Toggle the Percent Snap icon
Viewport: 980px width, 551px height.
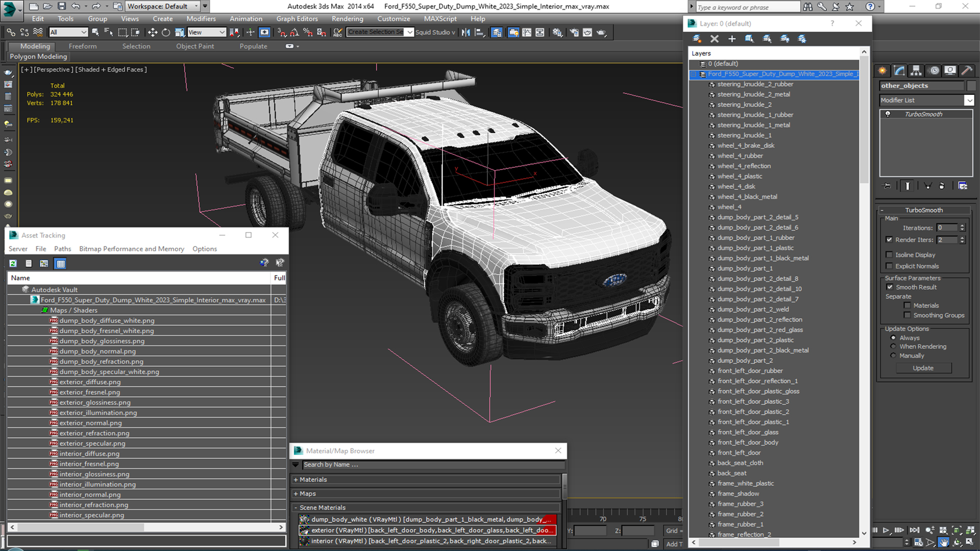point(308,32)
